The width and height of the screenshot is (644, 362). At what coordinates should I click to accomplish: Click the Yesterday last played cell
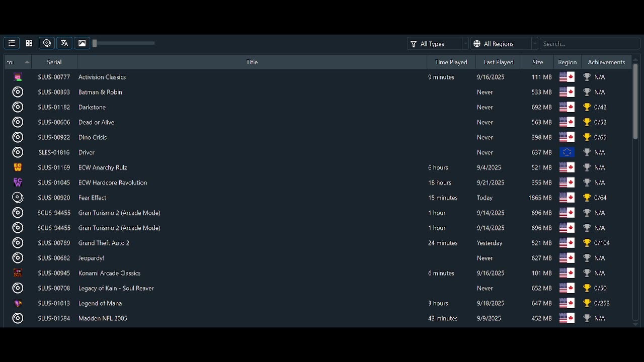click(x=490, y=243)
